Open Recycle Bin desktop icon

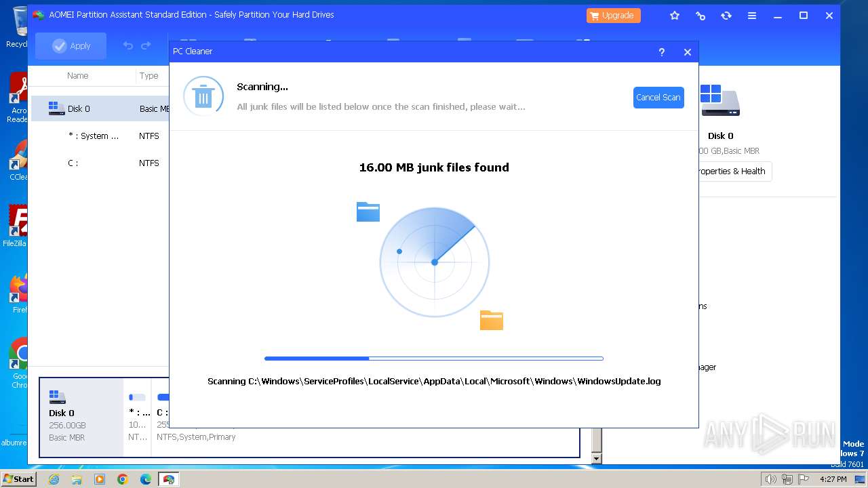click(18, 27)
